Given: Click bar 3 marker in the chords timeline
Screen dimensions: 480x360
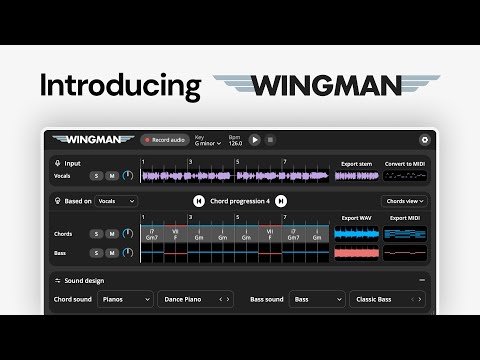Looking at the screenshot, I should 190,217.
